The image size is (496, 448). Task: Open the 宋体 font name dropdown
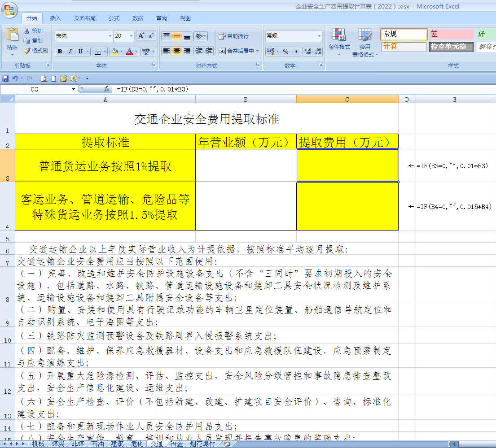tap(110, 36)
